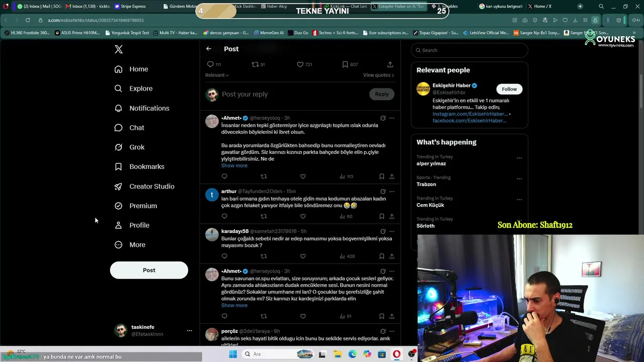Ask Grok about arthur's comment

[x=383, y=192]
